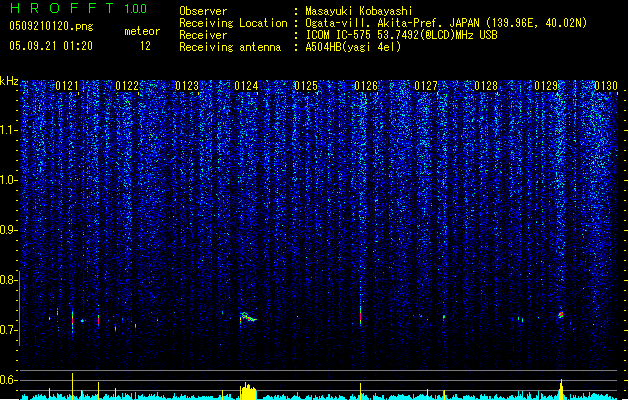Click the 0.8 kHz axis label
The width and height of the screenshot is (629, 400).
point(9,280)
